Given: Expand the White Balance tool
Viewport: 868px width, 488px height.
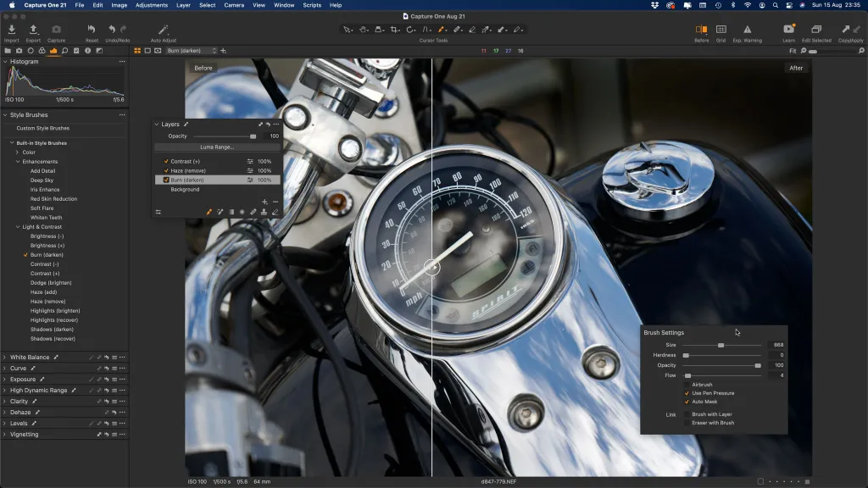Looking at the screenshot, I should (5, 358).
